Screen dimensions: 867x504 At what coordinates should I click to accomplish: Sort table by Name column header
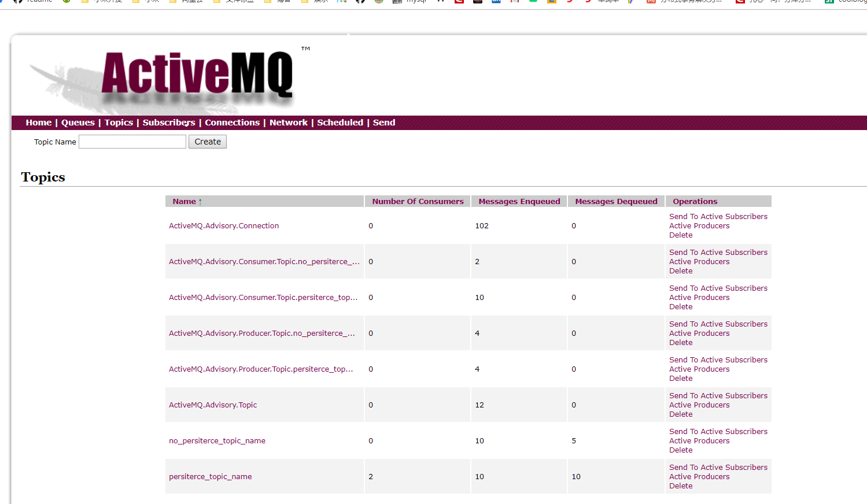coord(184,201)
